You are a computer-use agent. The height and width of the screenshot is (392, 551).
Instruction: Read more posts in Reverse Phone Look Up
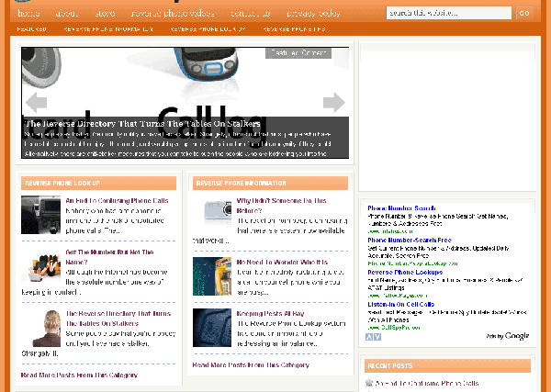pos(79,375)
